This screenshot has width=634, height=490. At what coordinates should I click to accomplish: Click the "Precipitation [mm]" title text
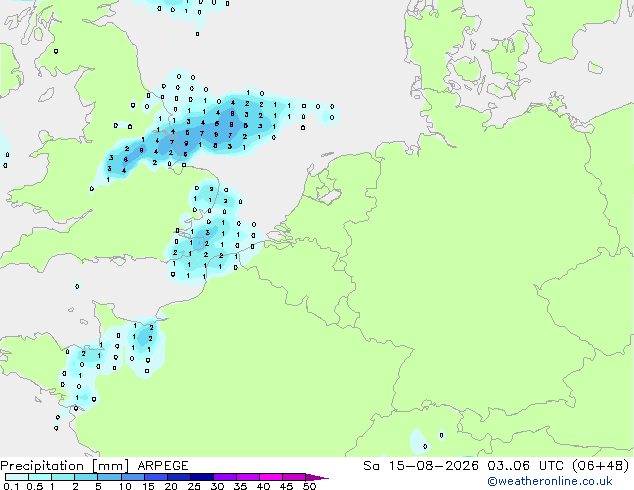(65, 466)
